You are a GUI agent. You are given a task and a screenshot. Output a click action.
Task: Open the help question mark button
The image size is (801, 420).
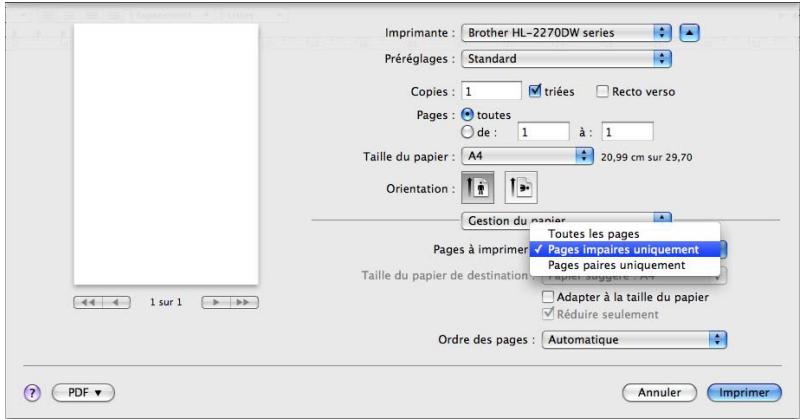(32, 393)
